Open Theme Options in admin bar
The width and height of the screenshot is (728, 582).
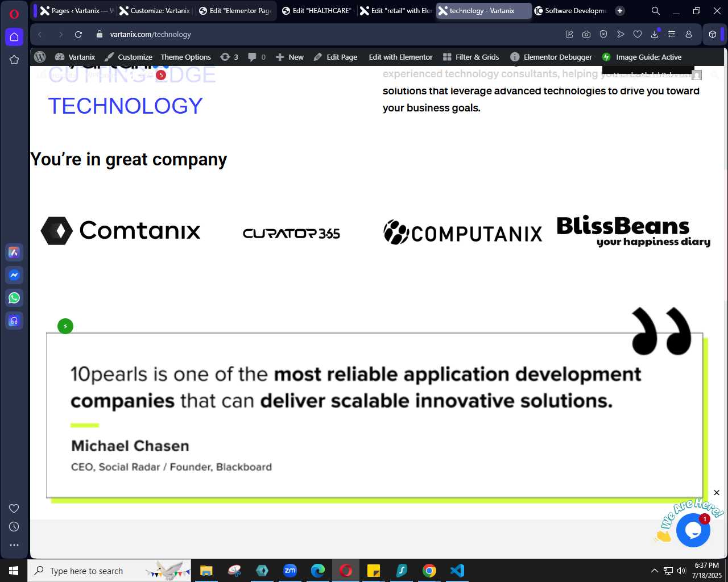coord(185,57)
